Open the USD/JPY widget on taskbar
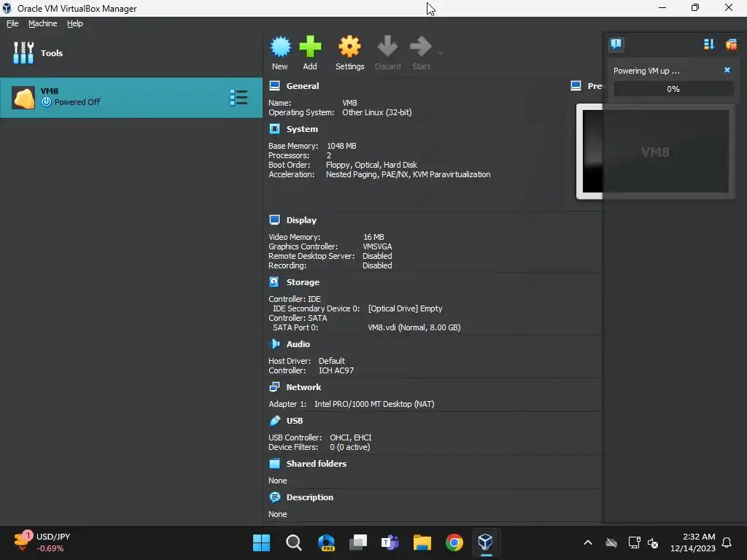747x560 pixels. (x=42, y=542)
